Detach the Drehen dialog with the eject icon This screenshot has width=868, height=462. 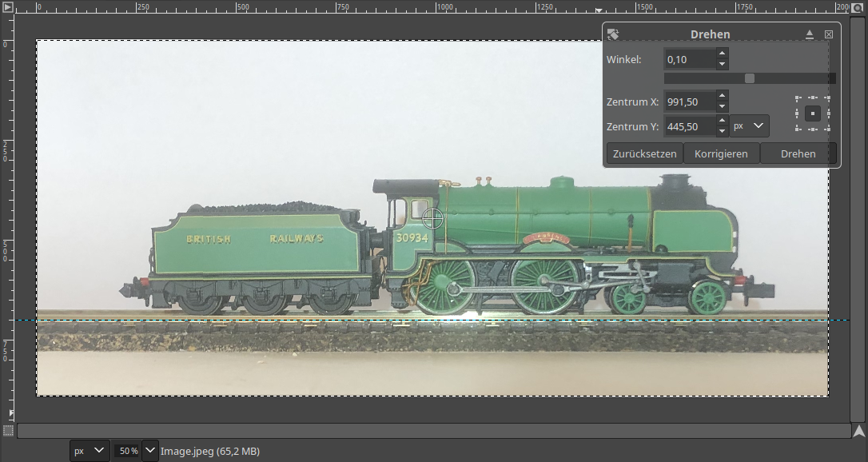(810, 34)
